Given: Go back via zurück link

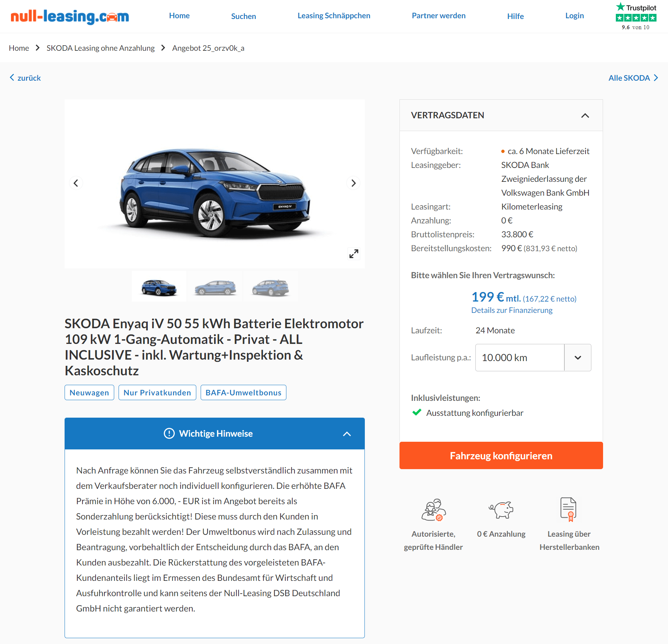Looking at the screenshot, I should point(25,78).
